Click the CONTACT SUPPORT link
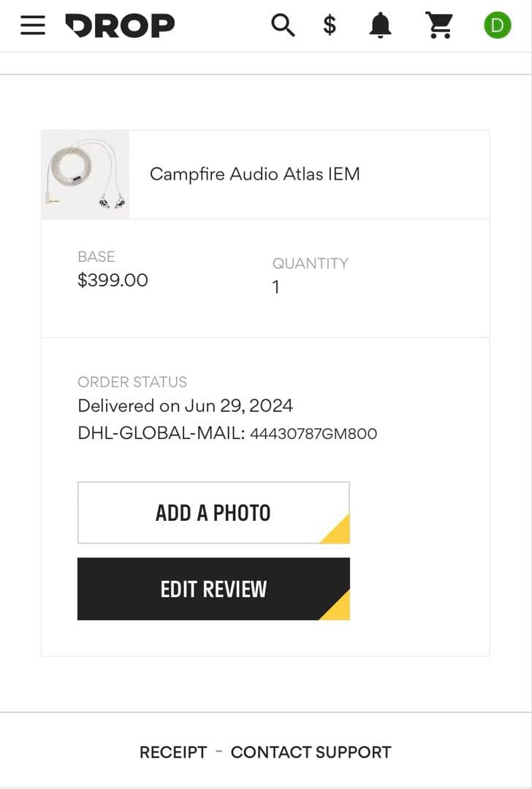The width and height of the screenshot is (532, 789). [x=311, y=752]
